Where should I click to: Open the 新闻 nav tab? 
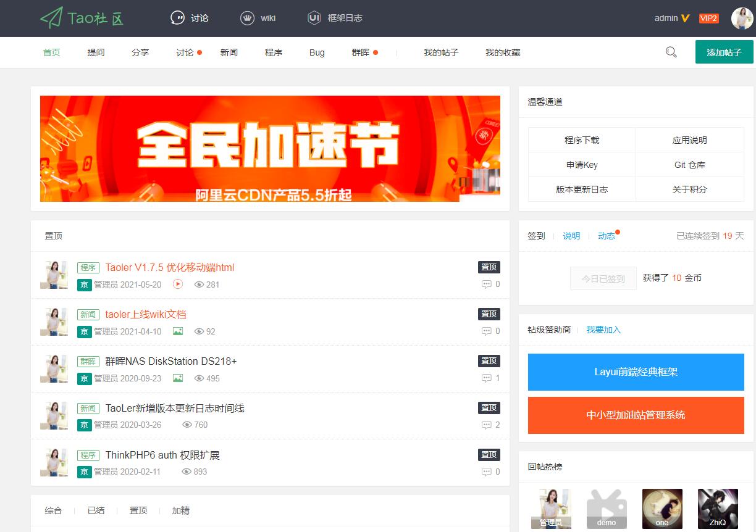pyautogui.click(x=229, y=52)
